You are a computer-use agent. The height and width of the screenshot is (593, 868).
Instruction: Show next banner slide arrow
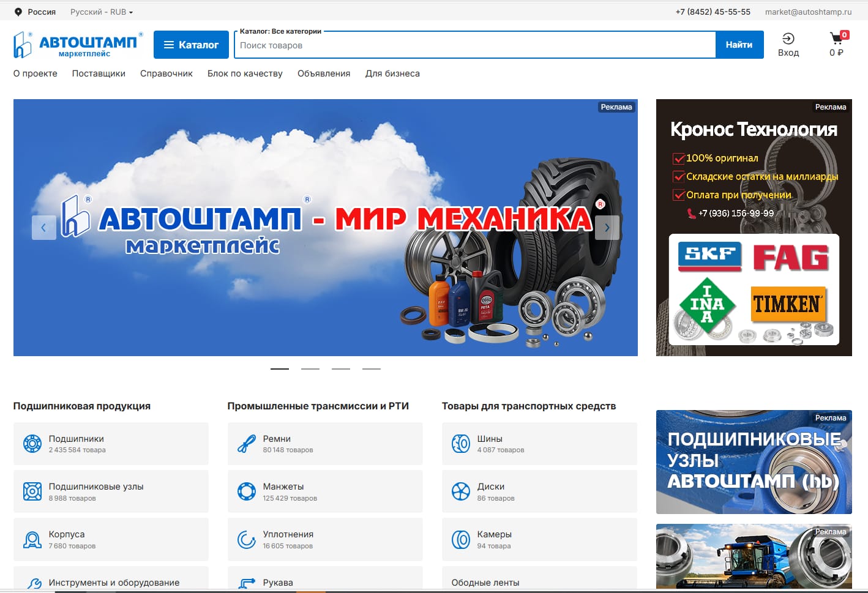[607, 228]
